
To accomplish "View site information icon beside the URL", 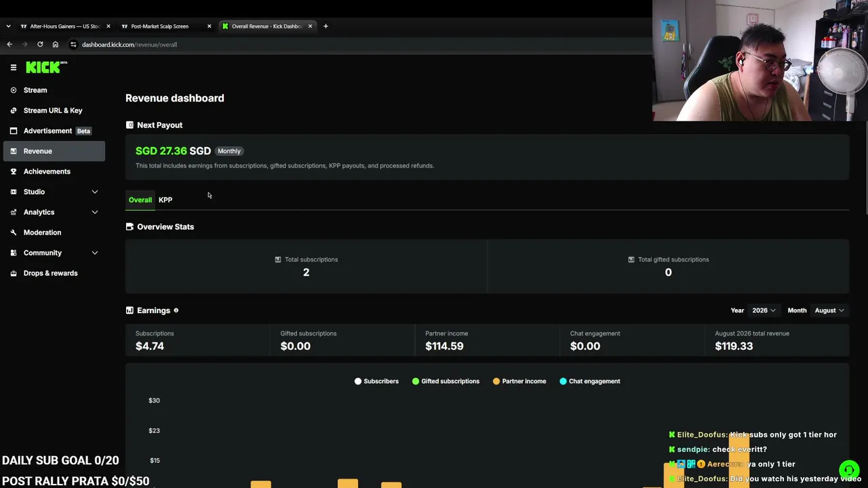I will tap(73, 45).
